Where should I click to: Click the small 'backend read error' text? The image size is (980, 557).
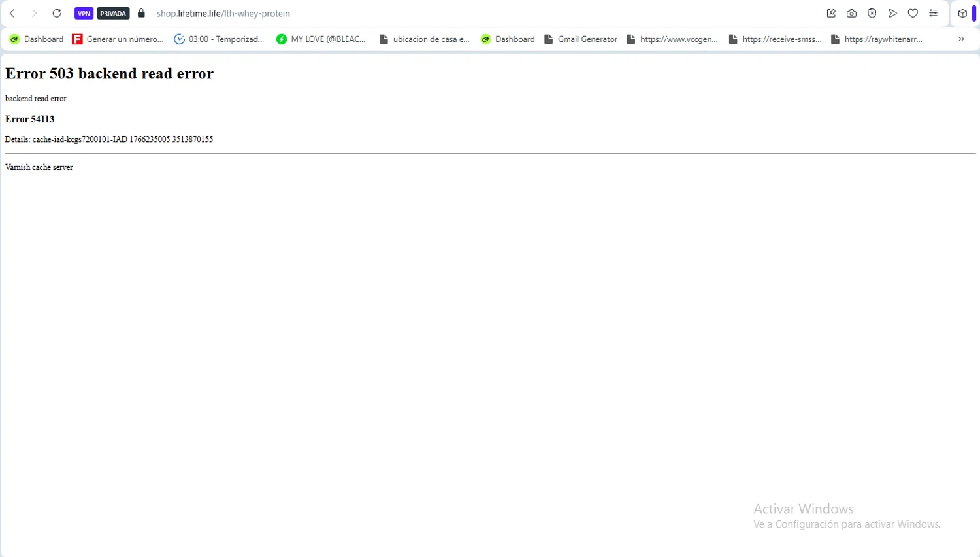tap(36, 99)
